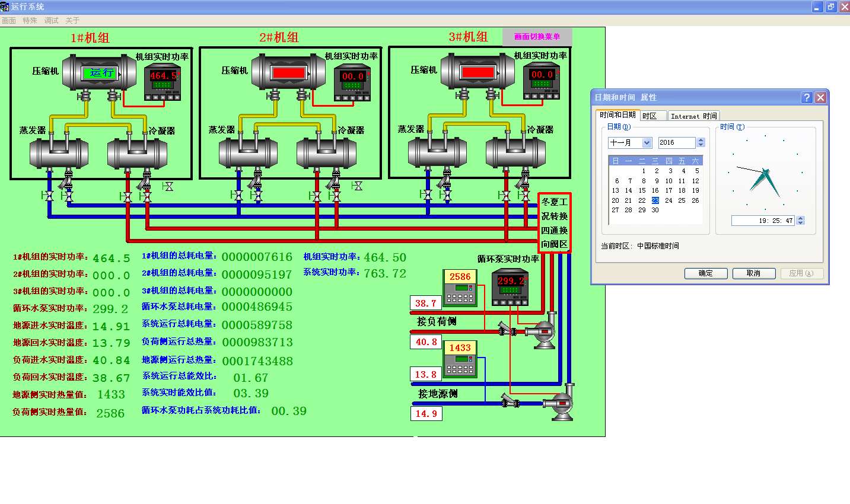Click the 3# unit compressor red indicator
The height and width of the screenshot is (504, 850).
[x=477, y=72]
